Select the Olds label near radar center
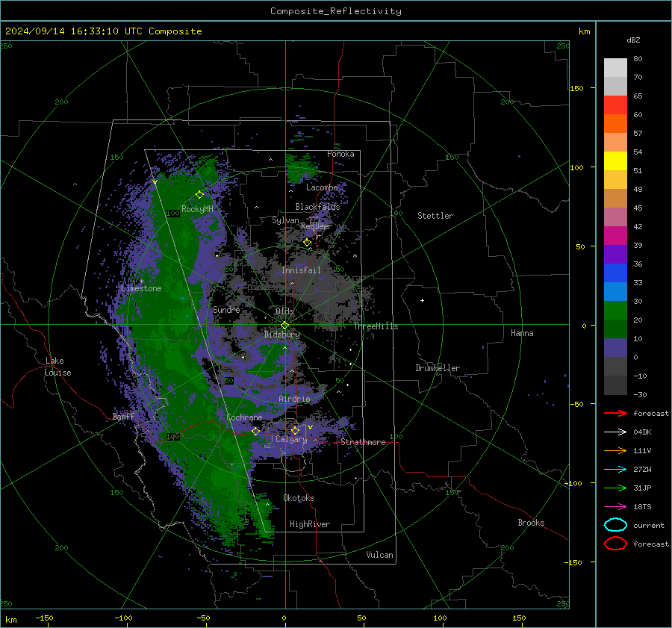The image size is (672, 628). (x=284, y=311)
